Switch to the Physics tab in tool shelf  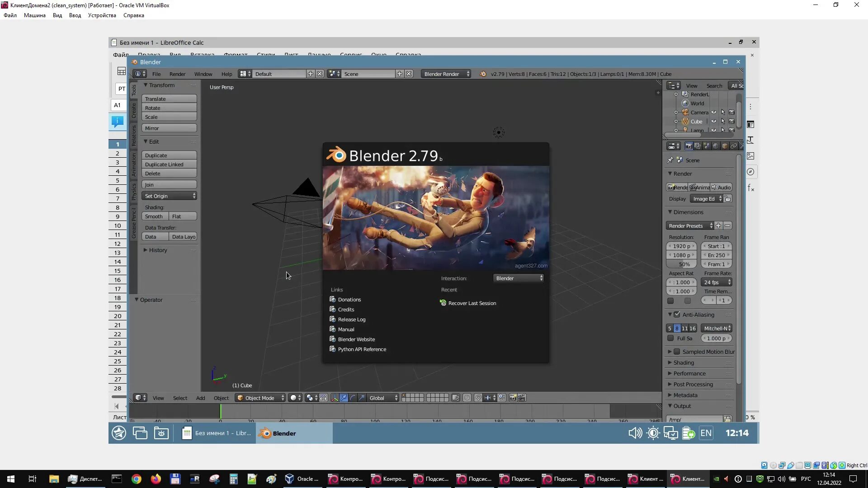point(134,191)
